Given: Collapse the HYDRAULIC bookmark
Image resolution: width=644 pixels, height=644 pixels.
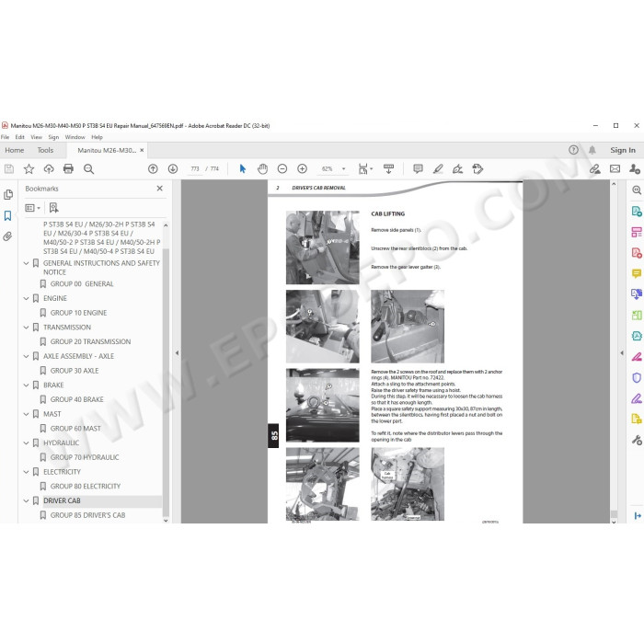Looking at the screenshot, I should [x=26, y=443].
